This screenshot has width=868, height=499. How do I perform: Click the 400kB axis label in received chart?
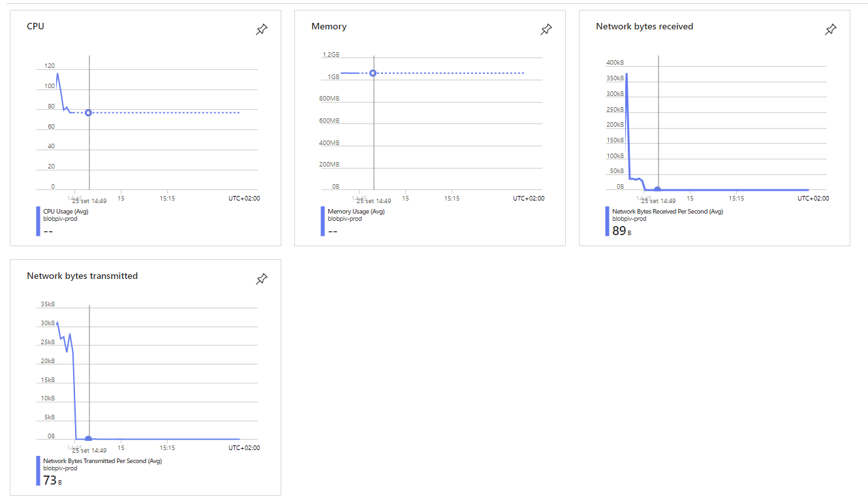coord(615,63)
